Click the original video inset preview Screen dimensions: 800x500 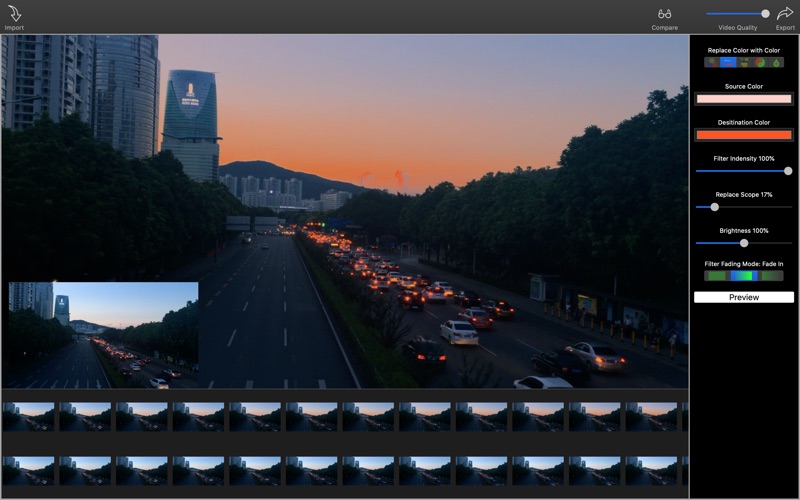pos(104,335)
